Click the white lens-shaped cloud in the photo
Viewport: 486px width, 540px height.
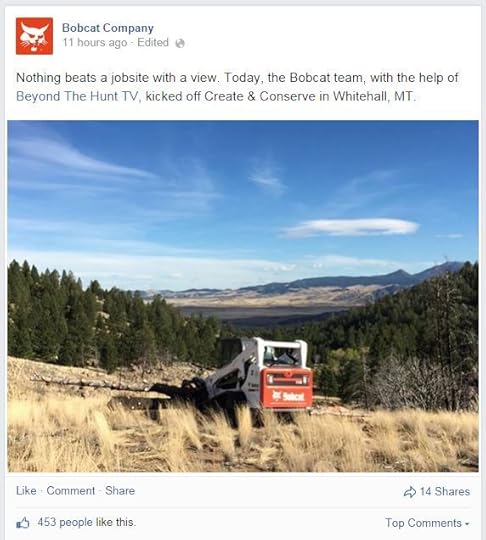tap(350, 227)
